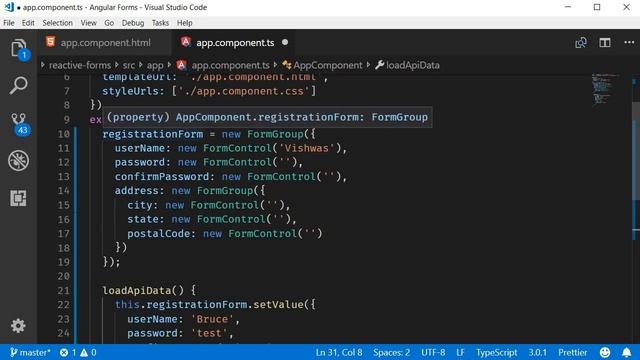Open the Edit menu
Viewport: 640px width, 360px height.
28,23
